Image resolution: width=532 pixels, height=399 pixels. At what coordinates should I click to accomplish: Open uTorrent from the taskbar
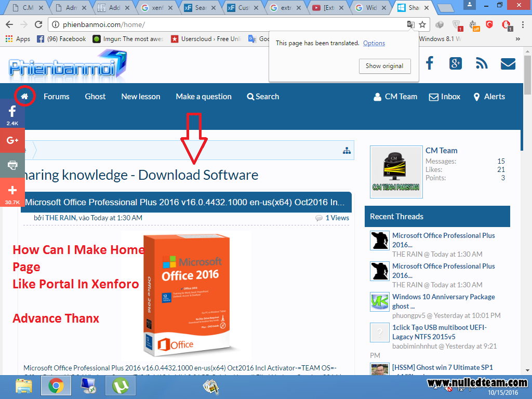click(x=121, y=387)
